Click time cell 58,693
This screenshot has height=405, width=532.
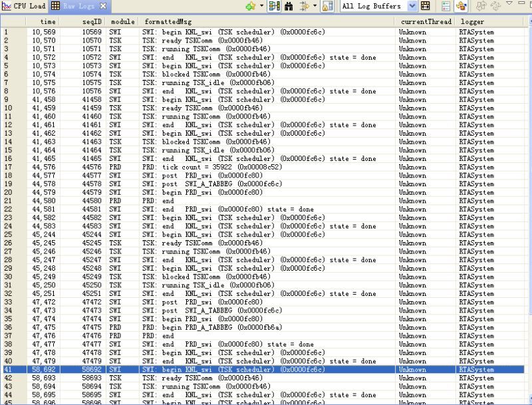coord(44,378)
